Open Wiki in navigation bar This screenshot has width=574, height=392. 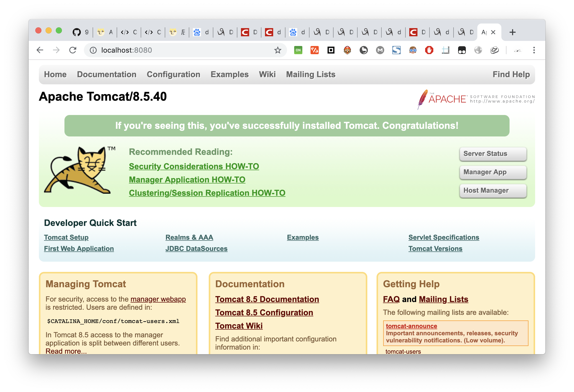pyautogui.click(x=267, y=74)
